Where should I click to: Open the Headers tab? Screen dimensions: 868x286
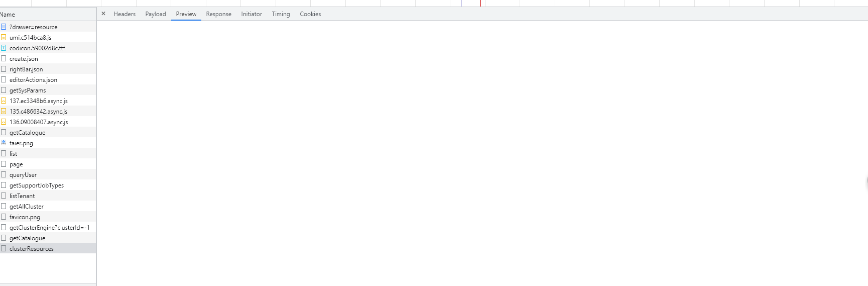pos(125,14)
